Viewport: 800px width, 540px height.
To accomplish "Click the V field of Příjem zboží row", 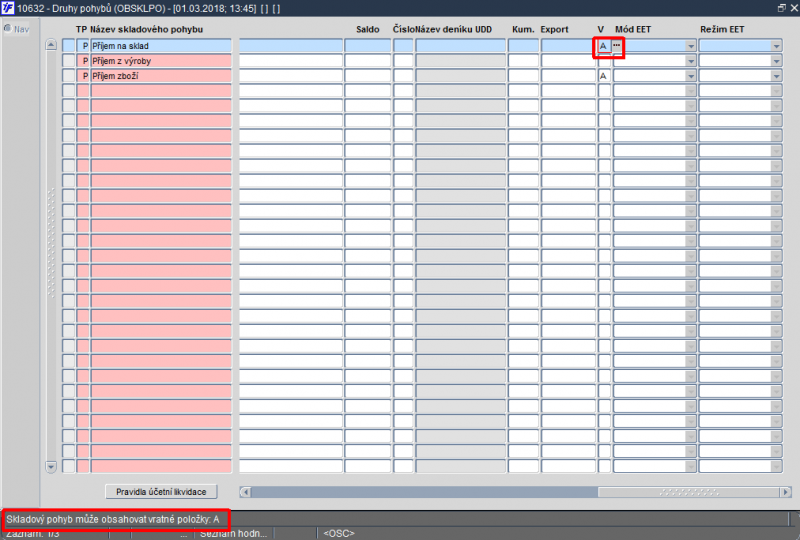I will pyautogui.click(x=604, y=76).
